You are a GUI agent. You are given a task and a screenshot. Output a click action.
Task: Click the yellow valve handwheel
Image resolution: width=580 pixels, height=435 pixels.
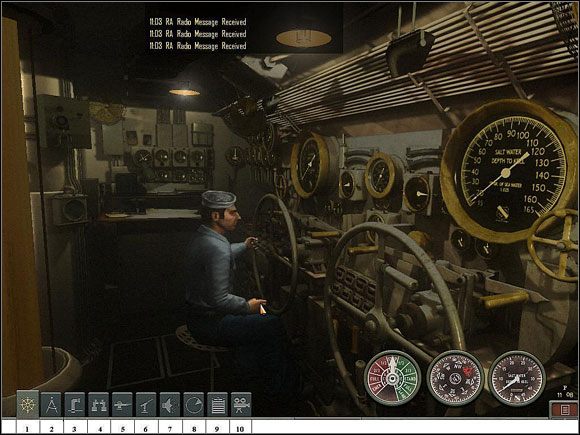(554, 245)
